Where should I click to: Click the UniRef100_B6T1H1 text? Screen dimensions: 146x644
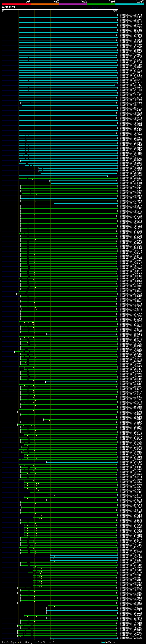pos(131,153)
